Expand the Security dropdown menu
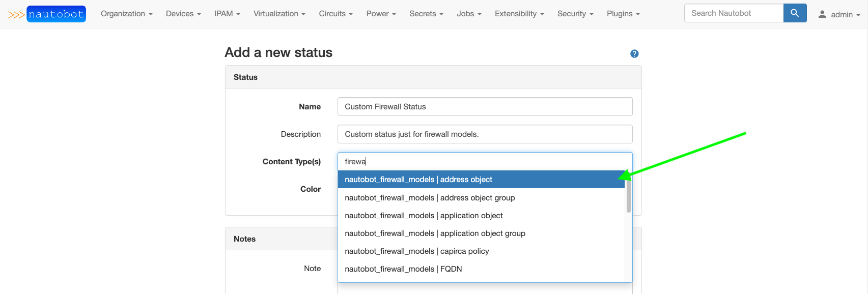Screen dimensions: 868x294 (575, 14)
